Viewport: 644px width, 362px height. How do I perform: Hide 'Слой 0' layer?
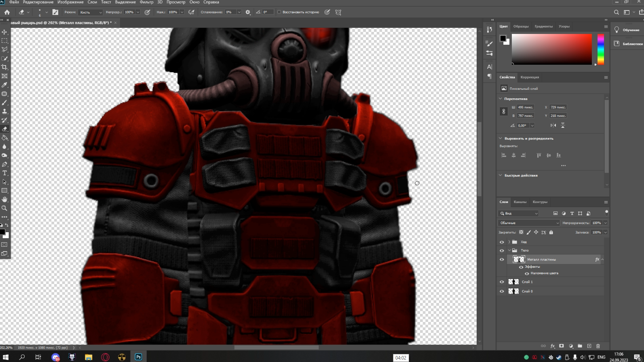[502, 291]
